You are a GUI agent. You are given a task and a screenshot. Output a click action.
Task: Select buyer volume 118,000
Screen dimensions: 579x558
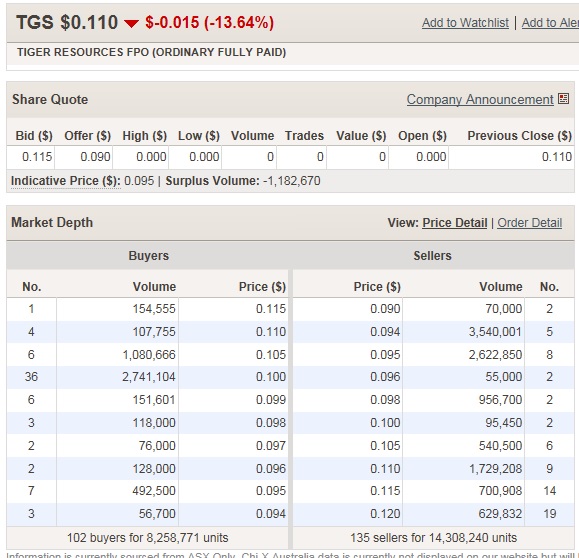[154, 422]
